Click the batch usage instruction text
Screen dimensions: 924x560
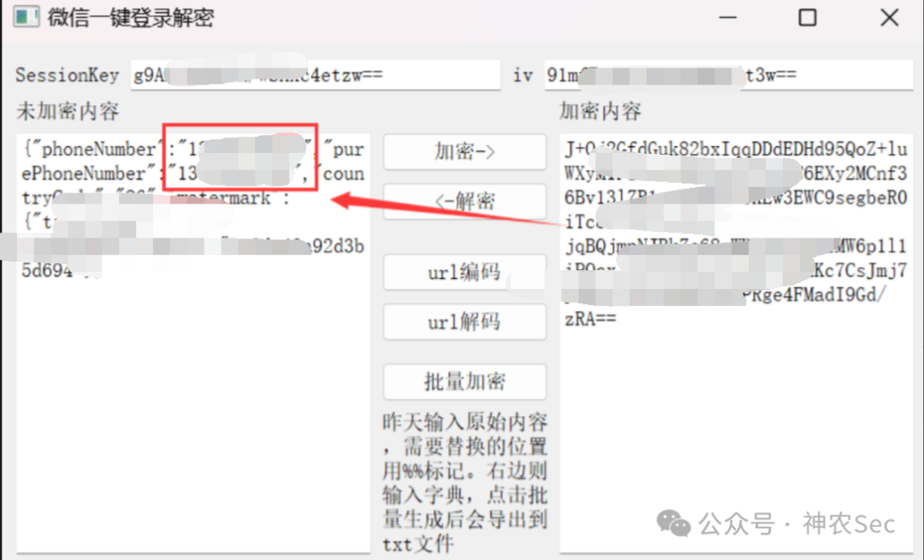(465, 483)
